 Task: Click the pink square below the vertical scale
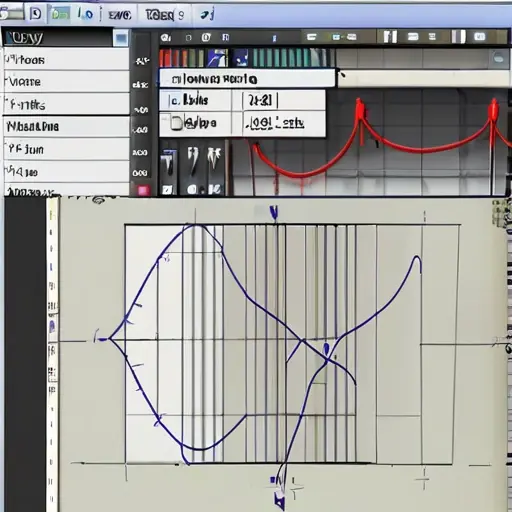point(143,190)
